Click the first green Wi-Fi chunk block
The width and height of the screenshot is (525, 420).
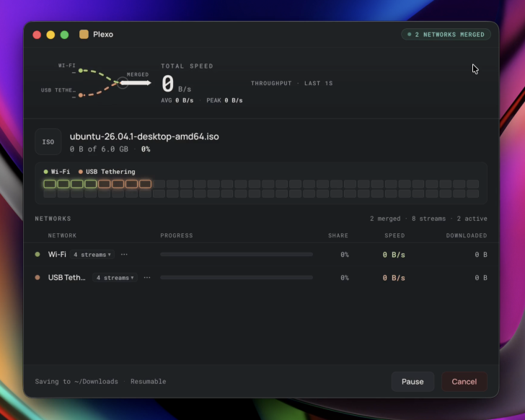(50, 184)
